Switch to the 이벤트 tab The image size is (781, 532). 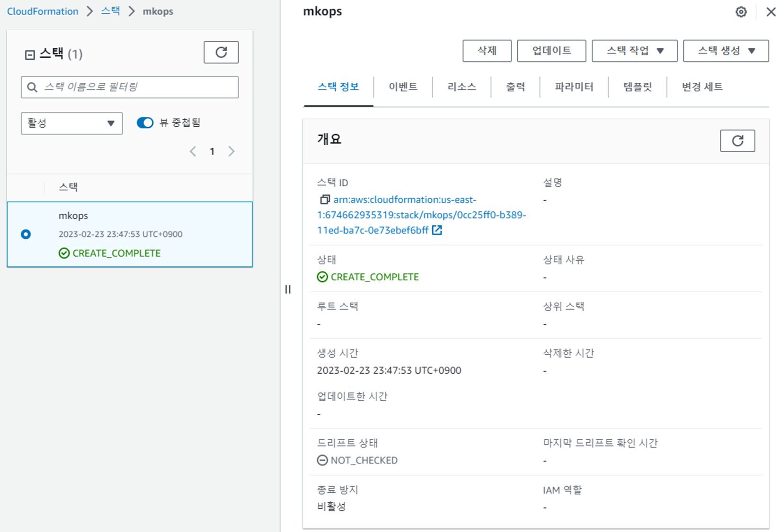click(x=403, y=87)
